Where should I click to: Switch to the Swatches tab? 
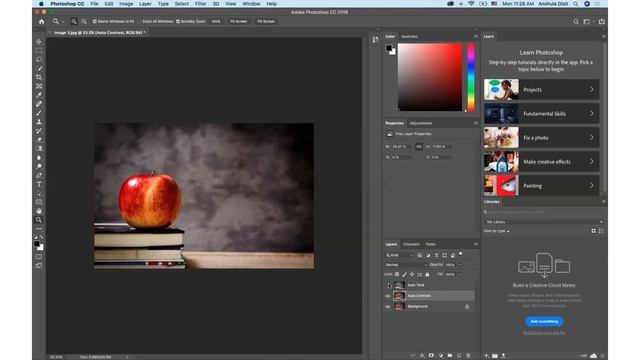point(409,36)
